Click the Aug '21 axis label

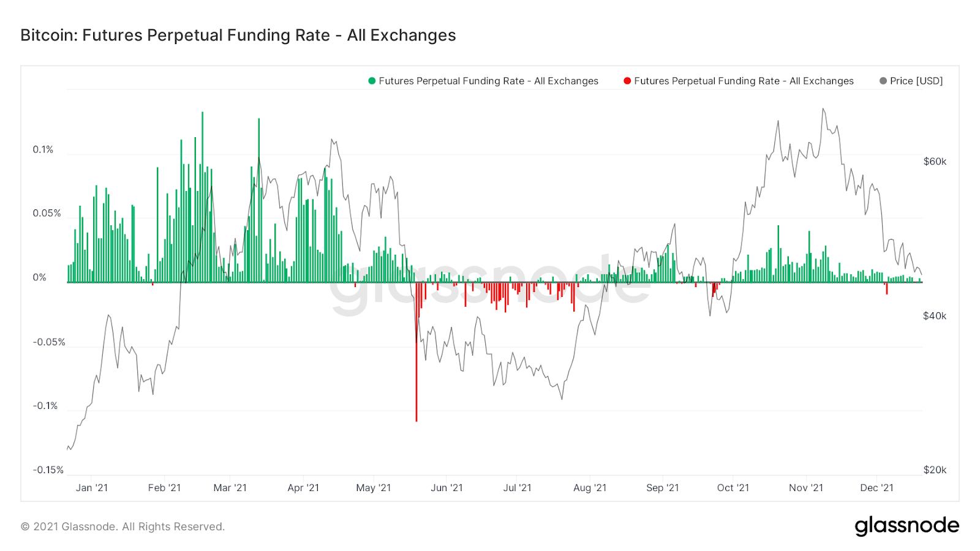tap(590, 488)
